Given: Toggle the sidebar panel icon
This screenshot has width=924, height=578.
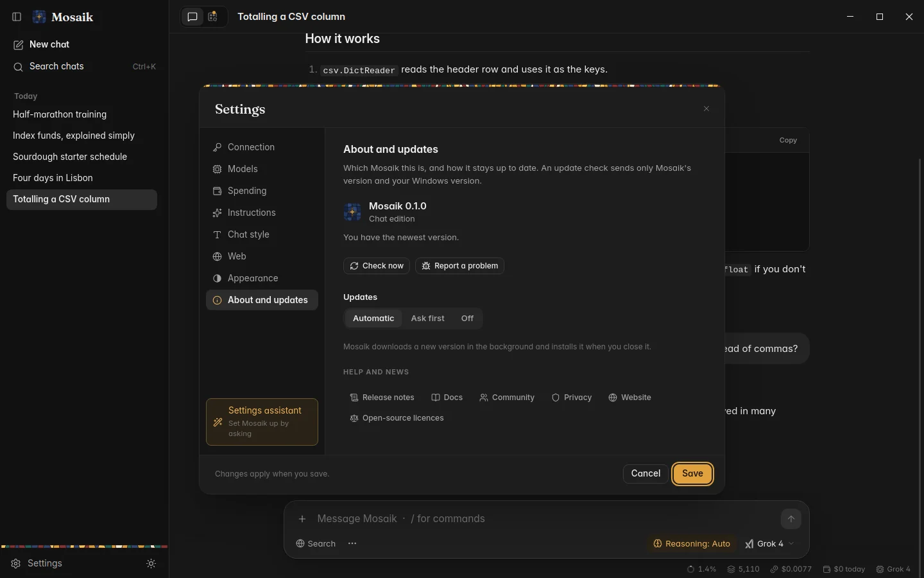Looking at the screenshot, I should pos(17,17).
